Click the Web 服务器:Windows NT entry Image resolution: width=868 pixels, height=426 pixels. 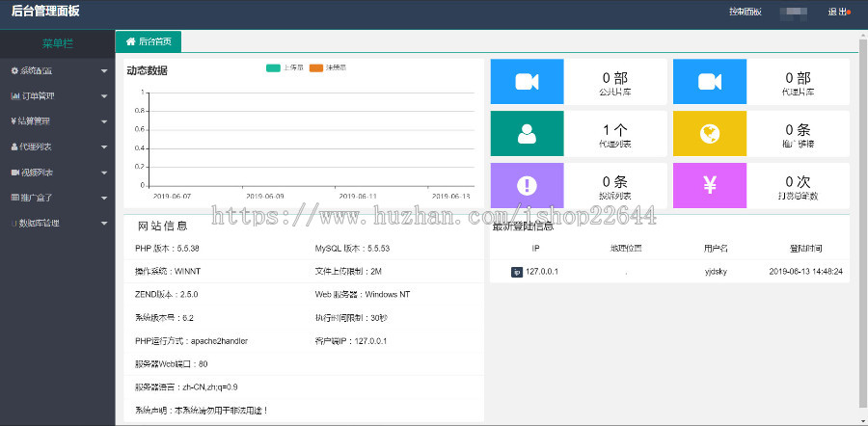pos(362,295)
